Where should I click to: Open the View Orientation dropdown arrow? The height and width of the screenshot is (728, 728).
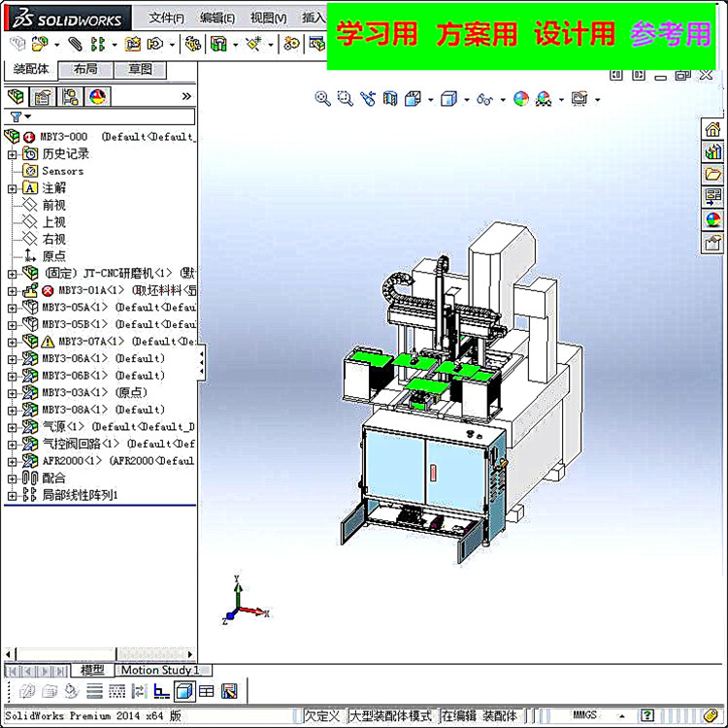pos(430,99)
